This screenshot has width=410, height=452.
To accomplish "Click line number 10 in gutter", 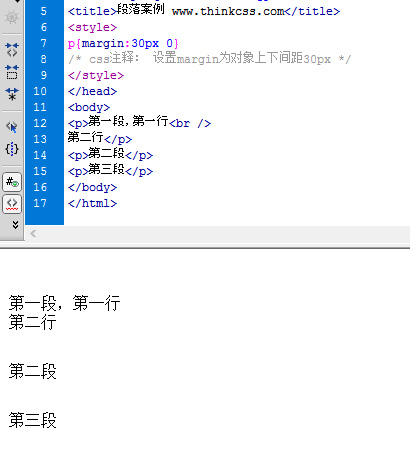I will click(x=40, y=91).
